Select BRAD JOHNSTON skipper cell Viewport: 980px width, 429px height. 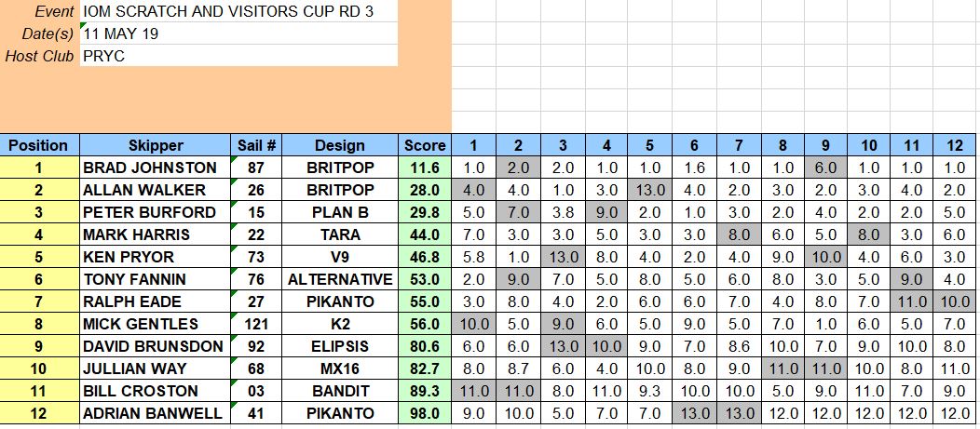tap(155, 168)
